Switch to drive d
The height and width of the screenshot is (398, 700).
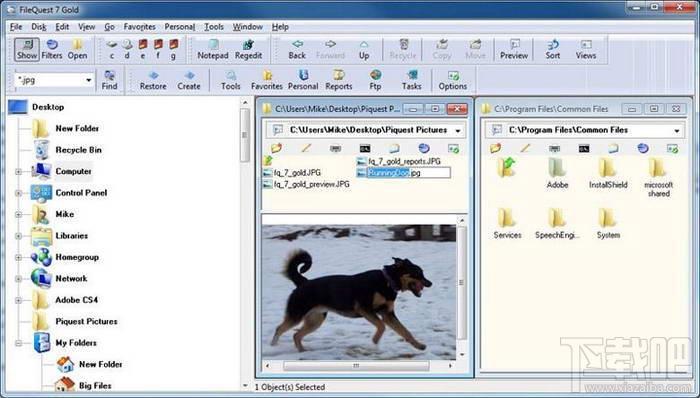point(127,49)
